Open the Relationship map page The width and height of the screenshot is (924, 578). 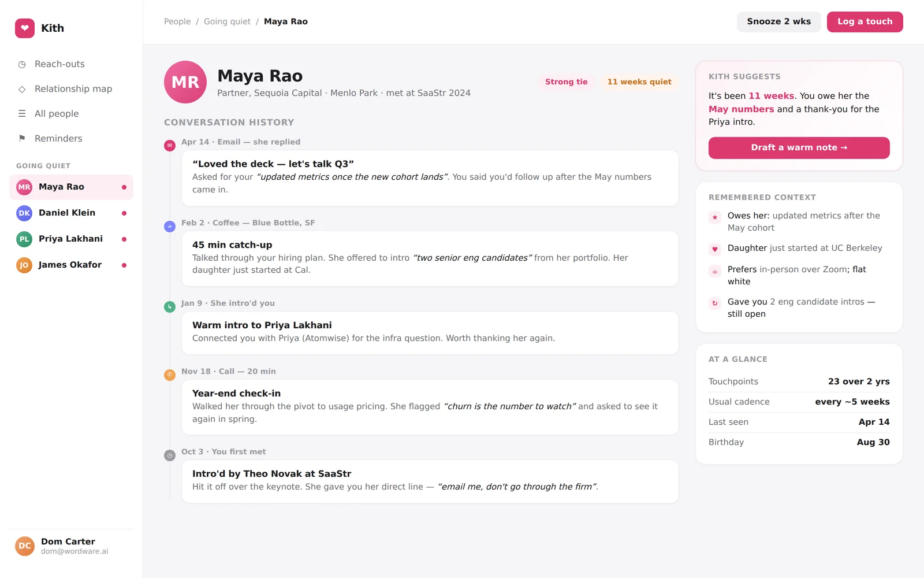72,89
